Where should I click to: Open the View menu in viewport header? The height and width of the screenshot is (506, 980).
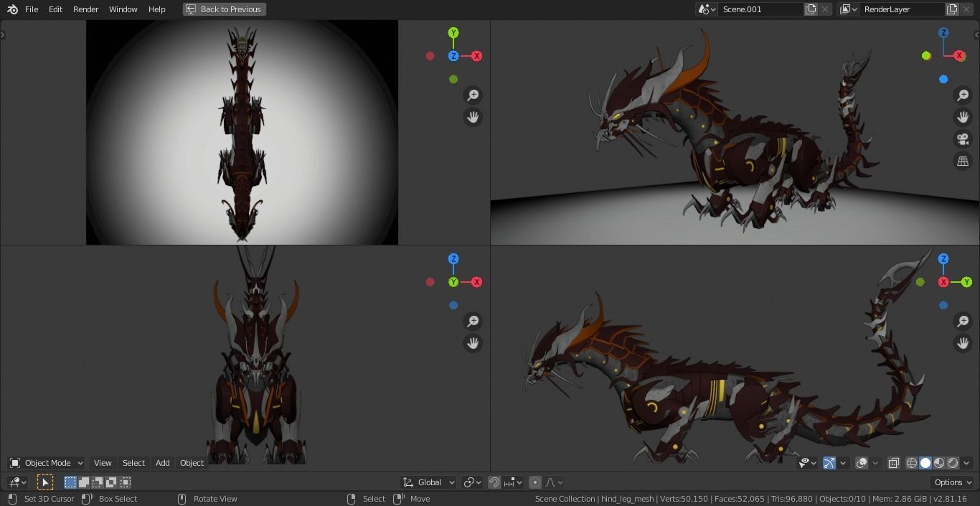point(103,463)
